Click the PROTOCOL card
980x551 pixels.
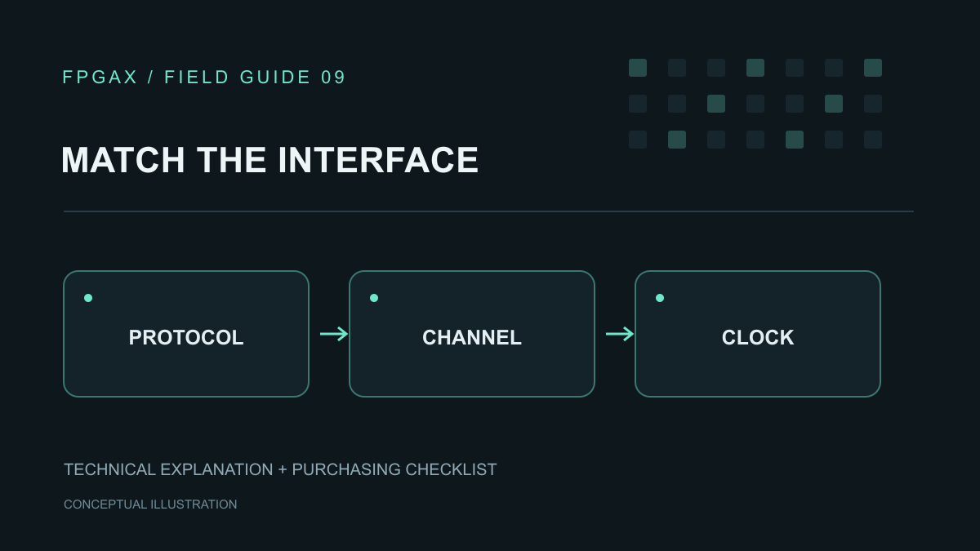click(186, 334)
